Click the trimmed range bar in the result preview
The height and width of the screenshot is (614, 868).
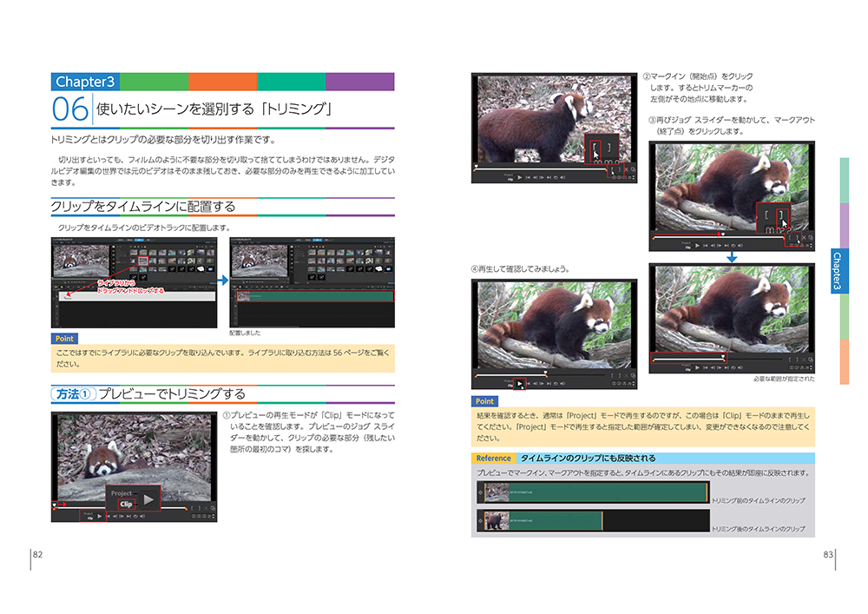tap(690, 359)
